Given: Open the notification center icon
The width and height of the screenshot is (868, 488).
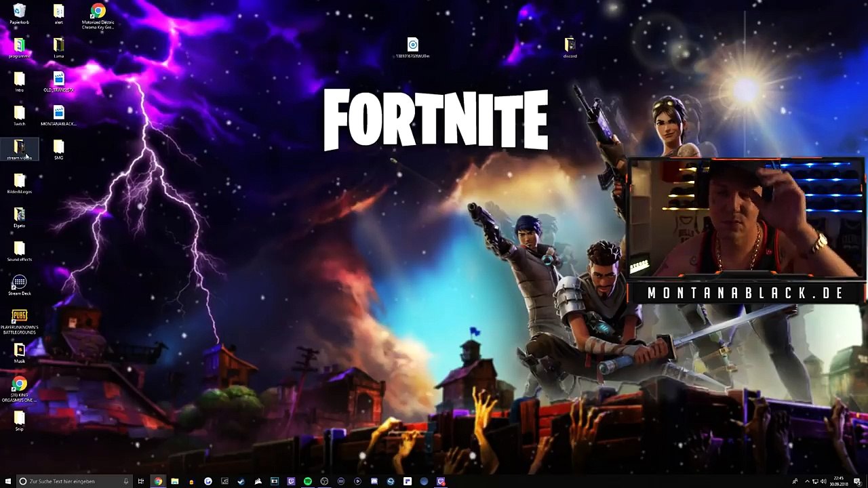Looking at the screenshot, I should tap(858, 482).
